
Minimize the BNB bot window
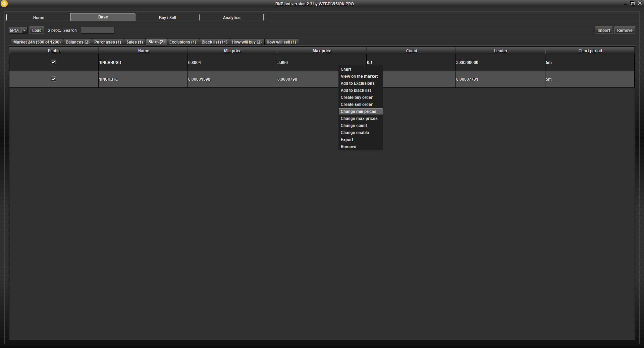[625, 4]
